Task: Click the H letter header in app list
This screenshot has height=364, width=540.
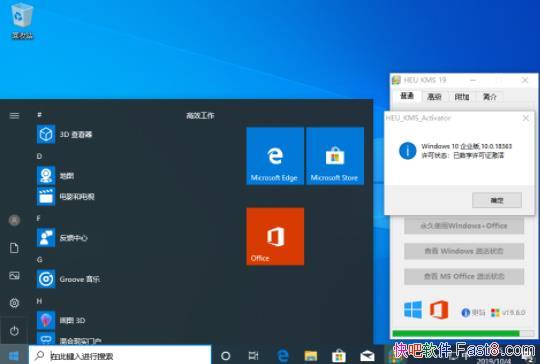Action: coord(39,301)
